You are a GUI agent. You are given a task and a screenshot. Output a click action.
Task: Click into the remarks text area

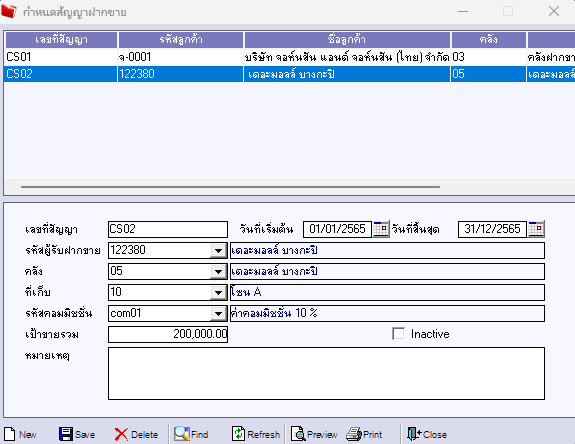click(326, 373)
